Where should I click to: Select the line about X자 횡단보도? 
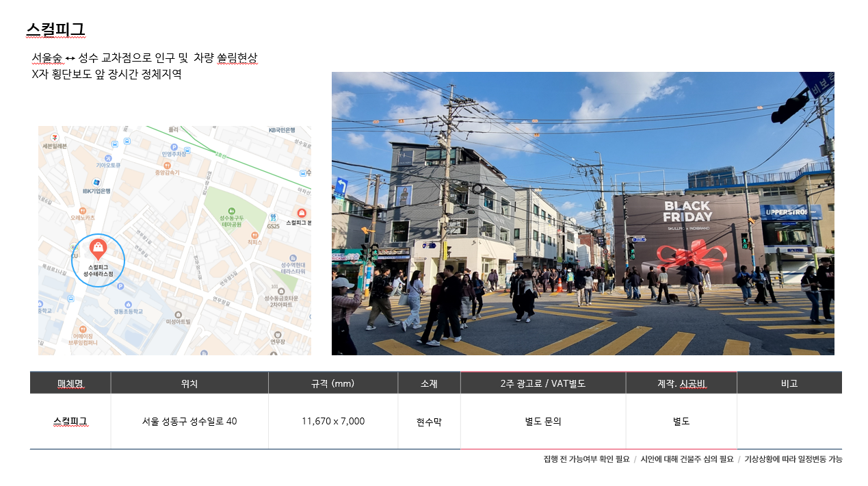[107, 74]
